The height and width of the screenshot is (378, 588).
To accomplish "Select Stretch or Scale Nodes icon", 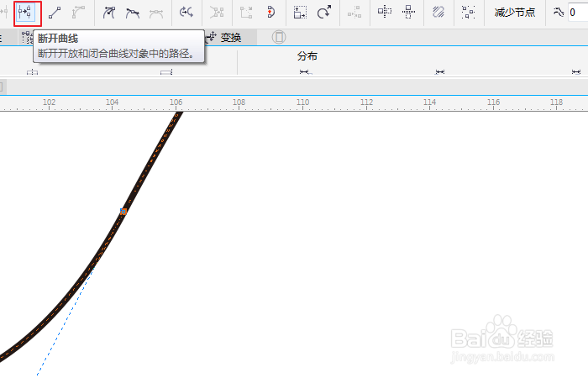I will click(300, 13).
